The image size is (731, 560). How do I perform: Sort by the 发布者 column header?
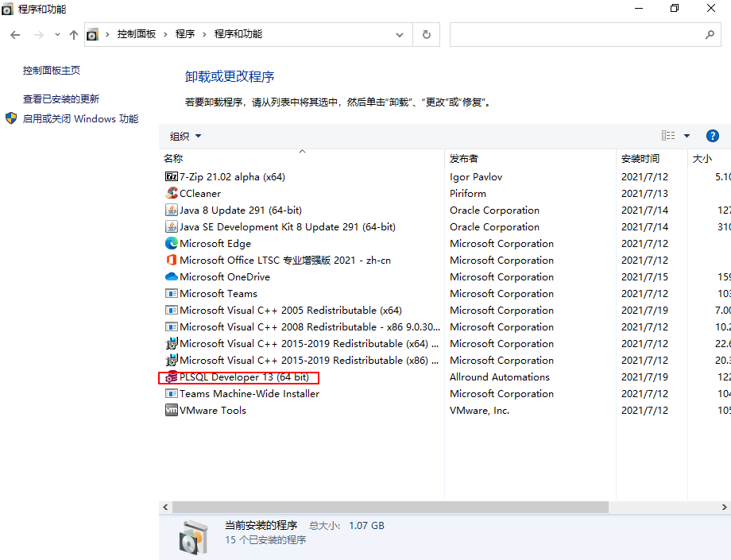(x=530, y=158)
